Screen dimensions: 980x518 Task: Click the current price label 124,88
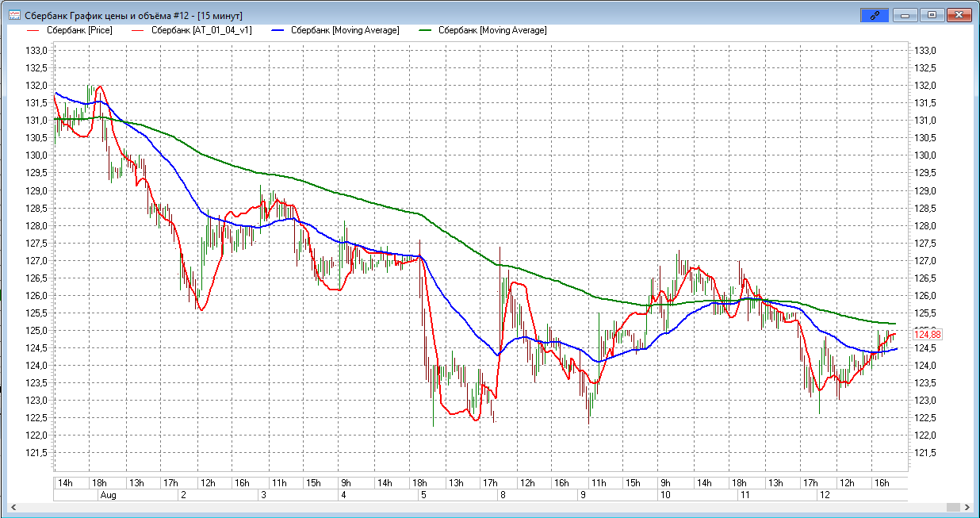[x=926, y=335]
